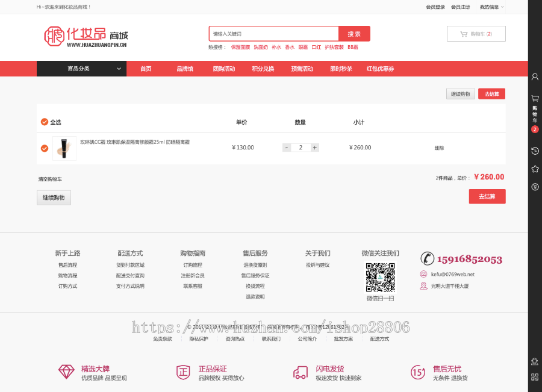The width and height of the screenshot is (542, 392).
Task: Click the WeChat QR code image
Action: 380,277
